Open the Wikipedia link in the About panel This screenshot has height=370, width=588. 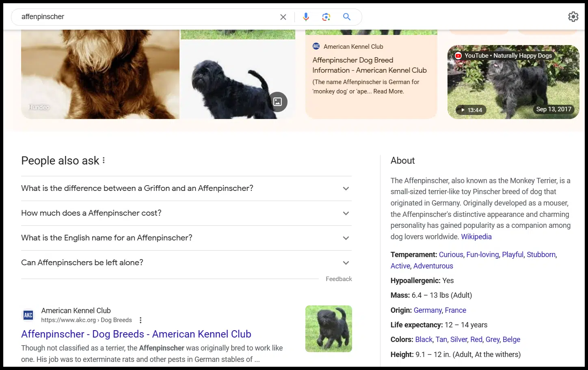pos(476,236)
